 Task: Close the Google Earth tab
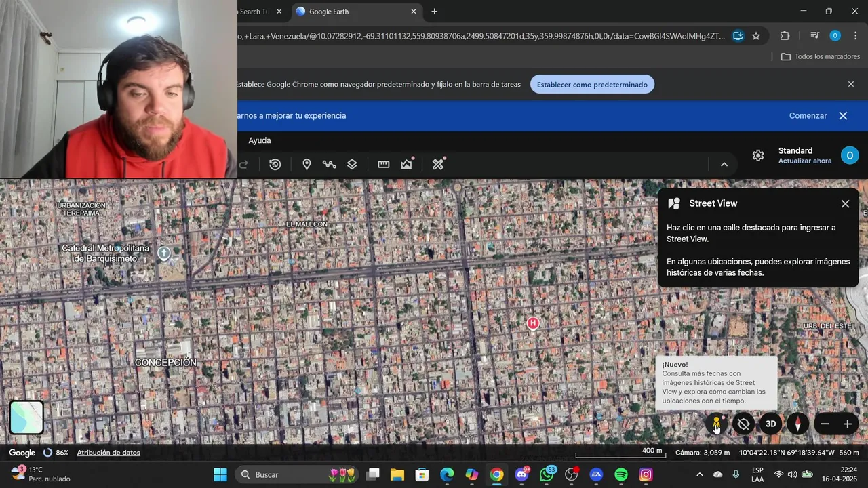pyautogui.click(x=414, y=12)
